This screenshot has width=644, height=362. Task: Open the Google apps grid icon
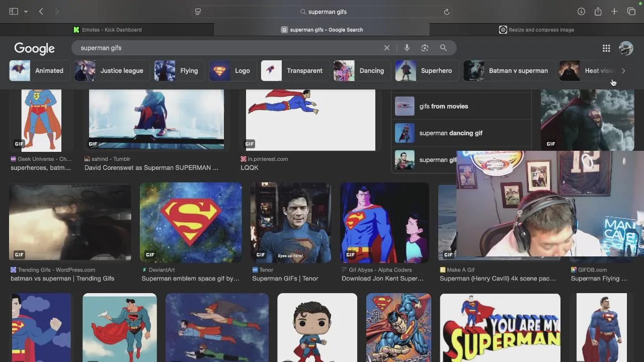pyautogui.click(x=606, y=48)
